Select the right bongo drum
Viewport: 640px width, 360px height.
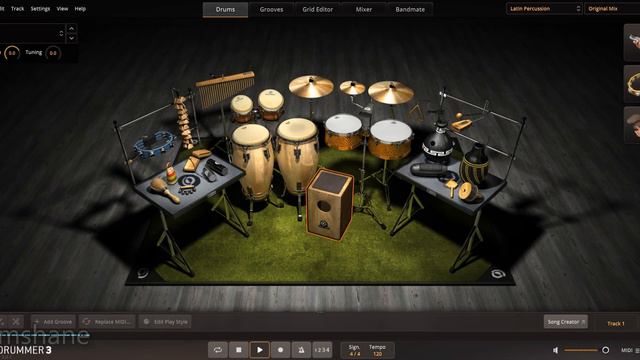point(271,104)
